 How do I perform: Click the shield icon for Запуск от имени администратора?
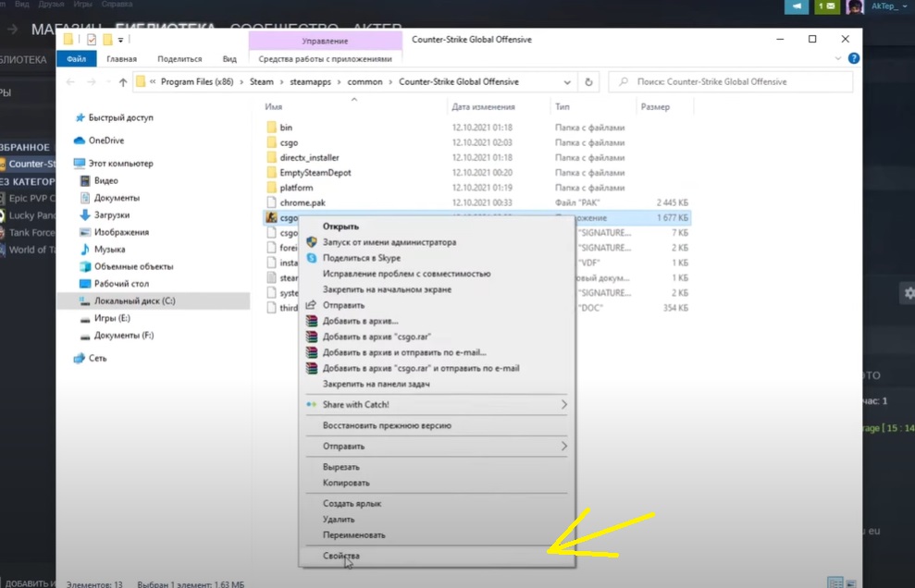312,242
